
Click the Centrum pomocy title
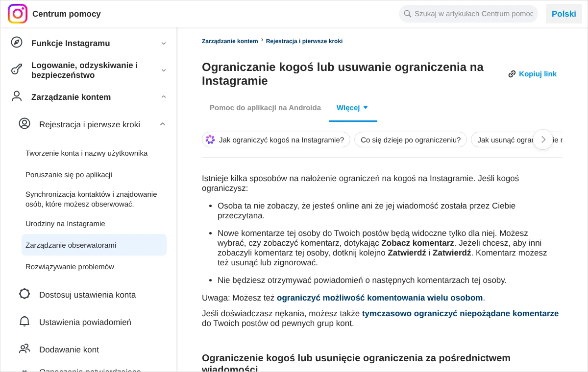(x=67, y=14)
